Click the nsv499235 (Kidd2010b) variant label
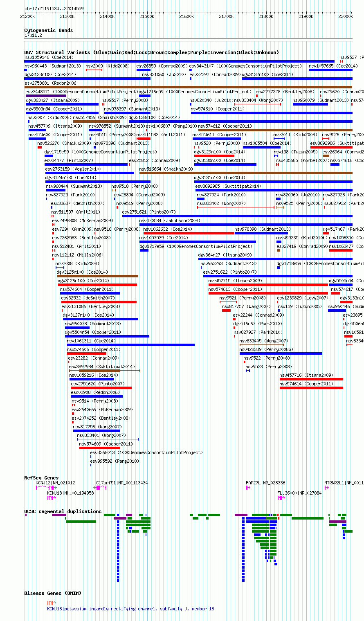 [x=302, y=238]
